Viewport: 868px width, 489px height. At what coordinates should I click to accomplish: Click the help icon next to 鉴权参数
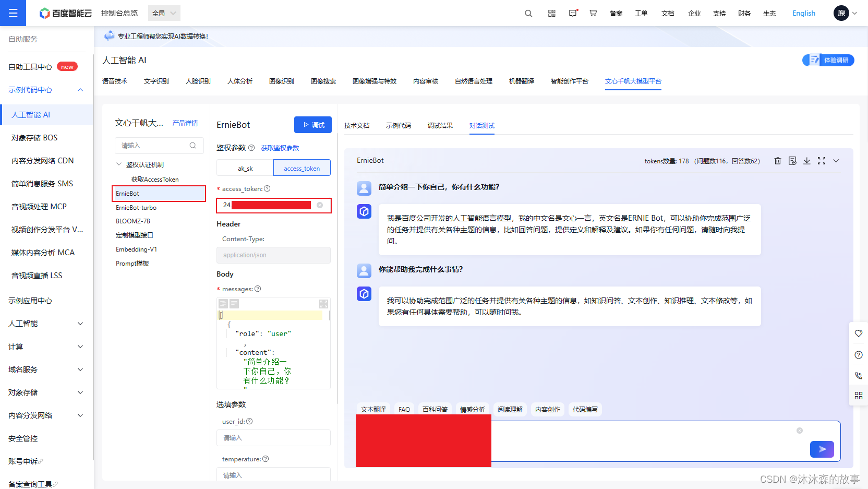(x=251, y=148)
